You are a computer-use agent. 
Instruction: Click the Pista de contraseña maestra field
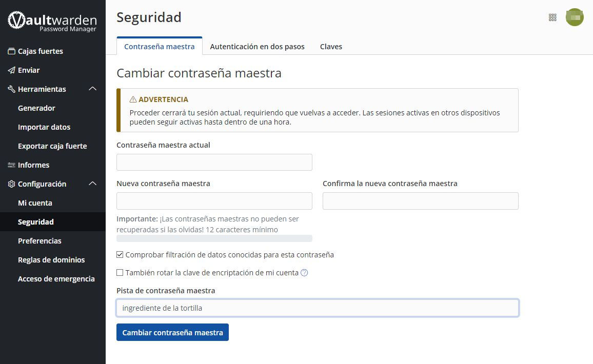click(318, 308)
